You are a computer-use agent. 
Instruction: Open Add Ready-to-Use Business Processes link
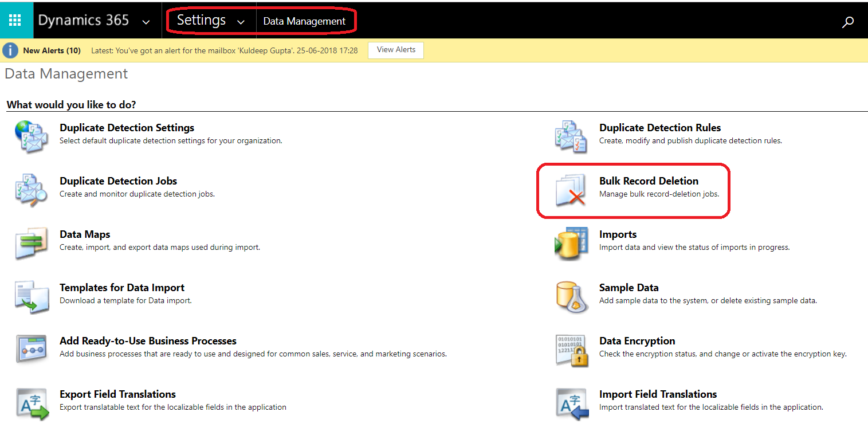148,341
